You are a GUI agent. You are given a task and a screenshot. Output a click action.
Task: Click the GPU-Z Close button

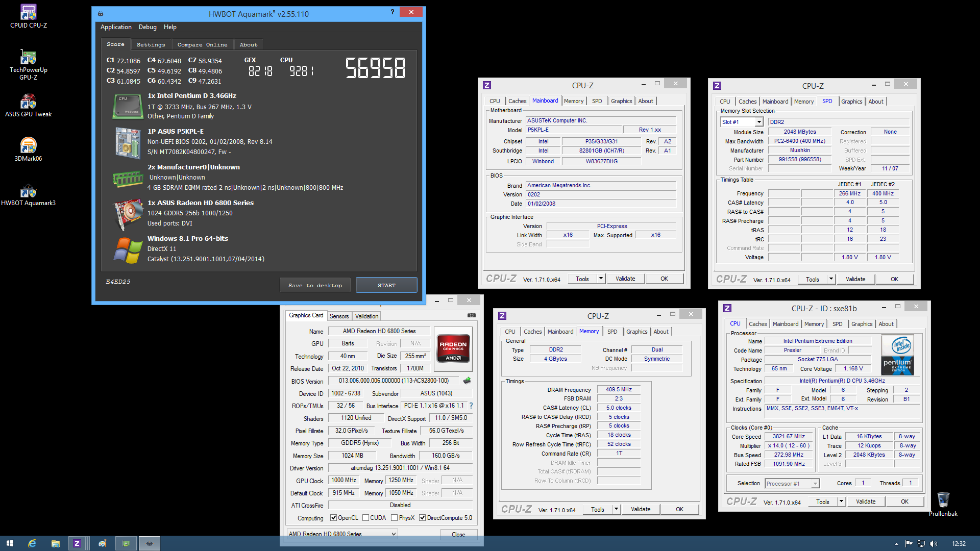click(x=458, y=534)
